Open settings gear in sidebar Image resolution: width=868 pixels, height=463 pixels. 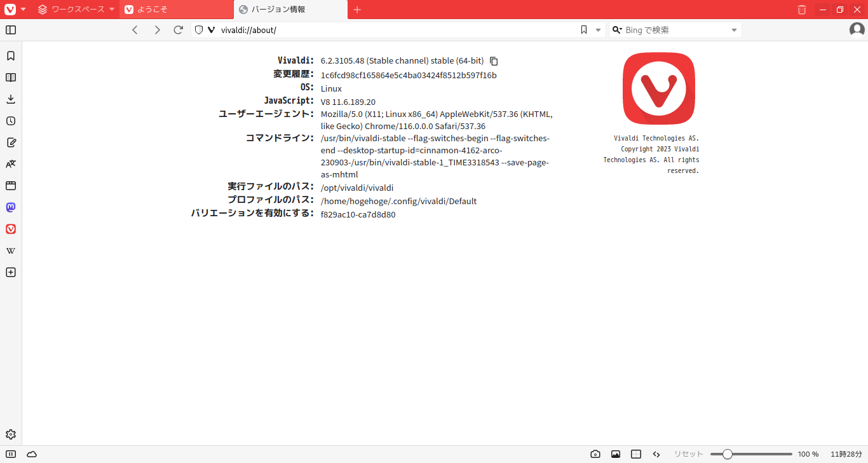tap(11, 434)
